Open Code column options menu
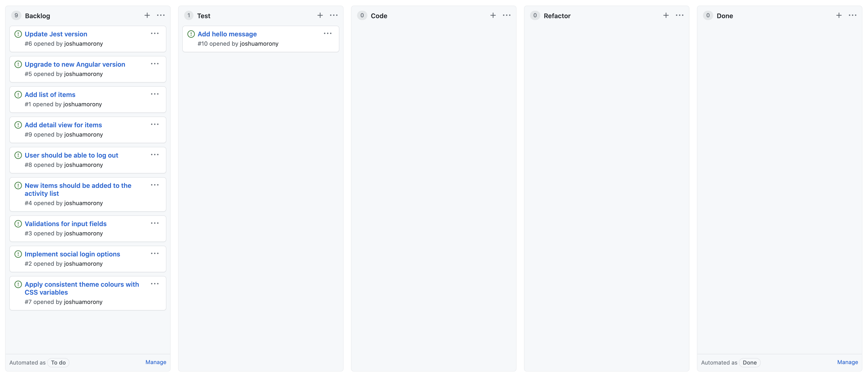Screen dimensions: 868x379 click(x=506, y=15)
